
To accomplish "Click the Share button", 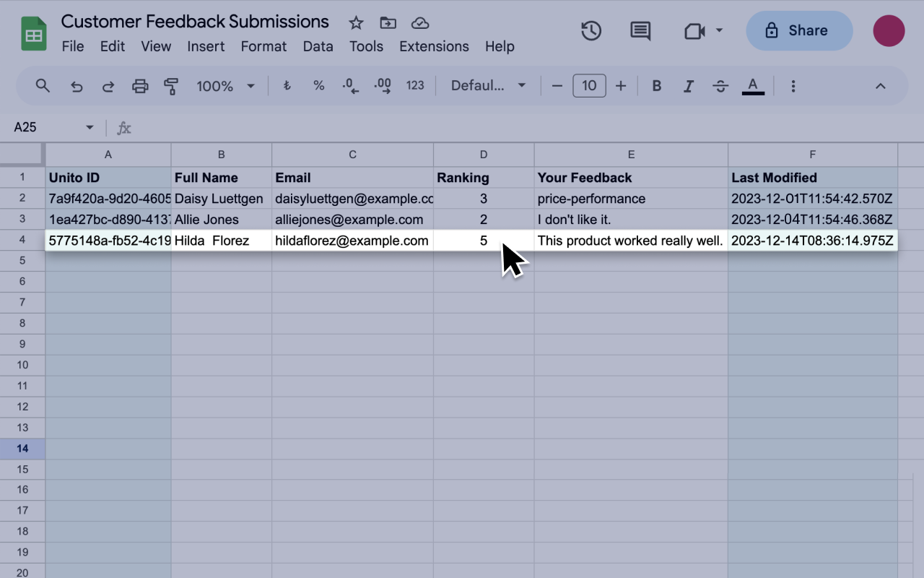I will click(799, 30).
